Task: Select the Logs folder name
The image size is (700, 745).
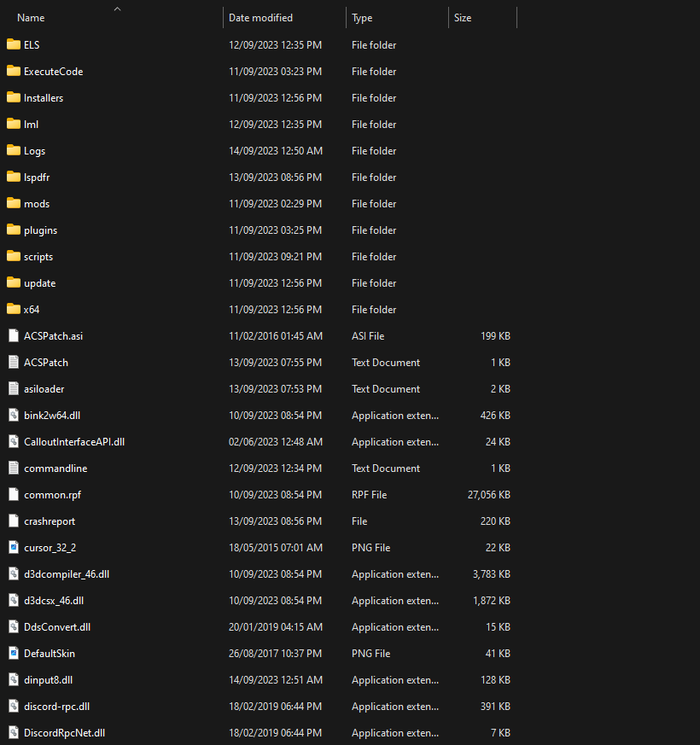Action: coord(35,151)
